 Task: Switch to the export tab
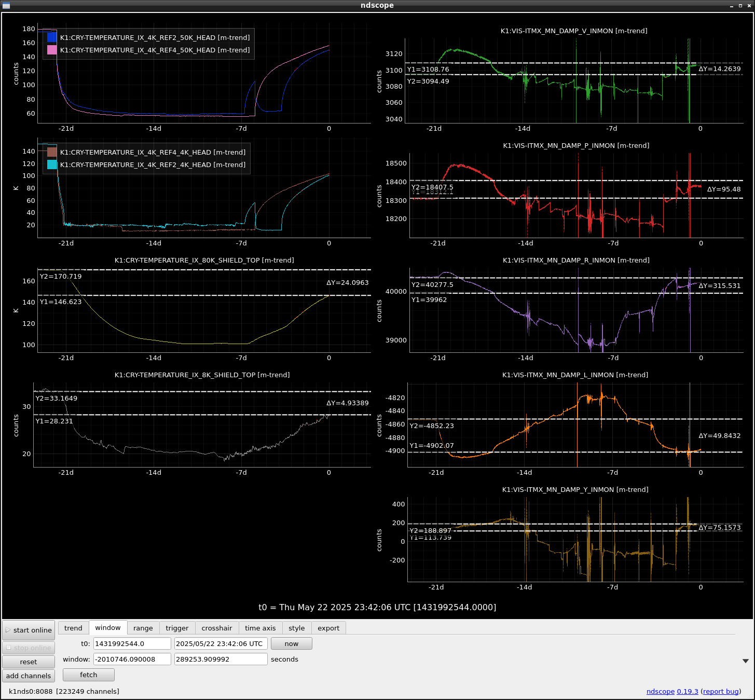[328, 628]
